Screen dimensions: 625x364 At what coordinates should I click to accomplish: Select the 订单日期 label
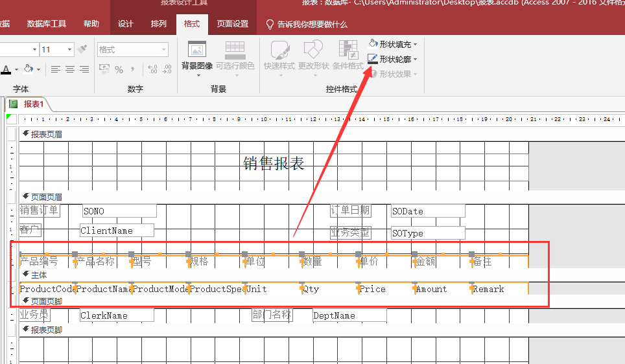[x=351, y=210]
